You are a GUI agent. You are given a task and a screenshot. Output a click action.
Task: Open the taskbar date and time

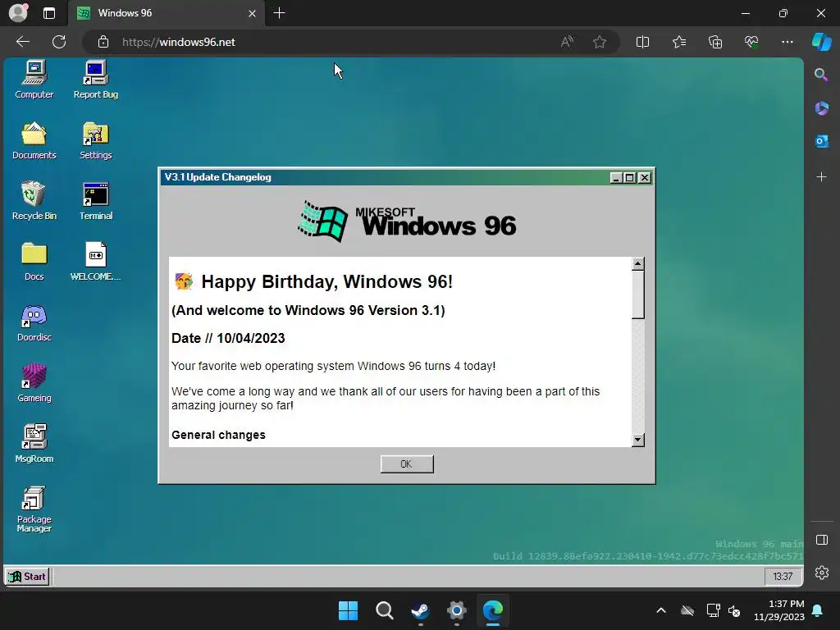coord(779,610)
